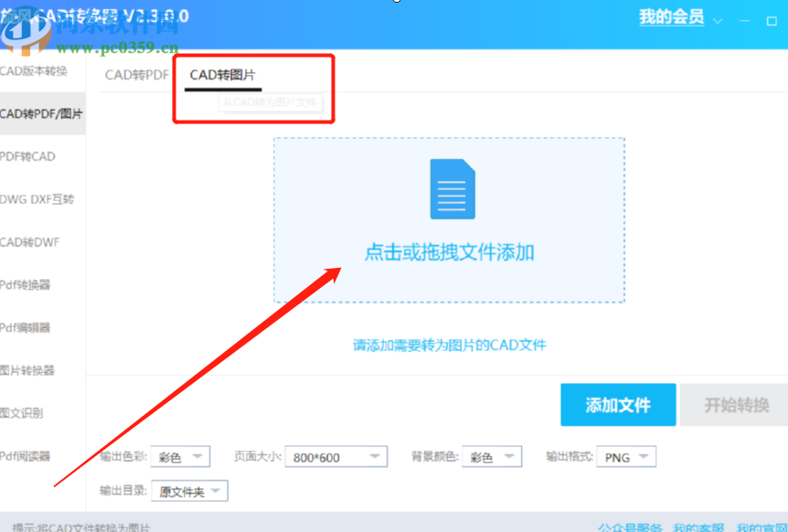Open Pdf转换器 sidebar item
This screenshot has width=788, height=532.
coord(25,285)
